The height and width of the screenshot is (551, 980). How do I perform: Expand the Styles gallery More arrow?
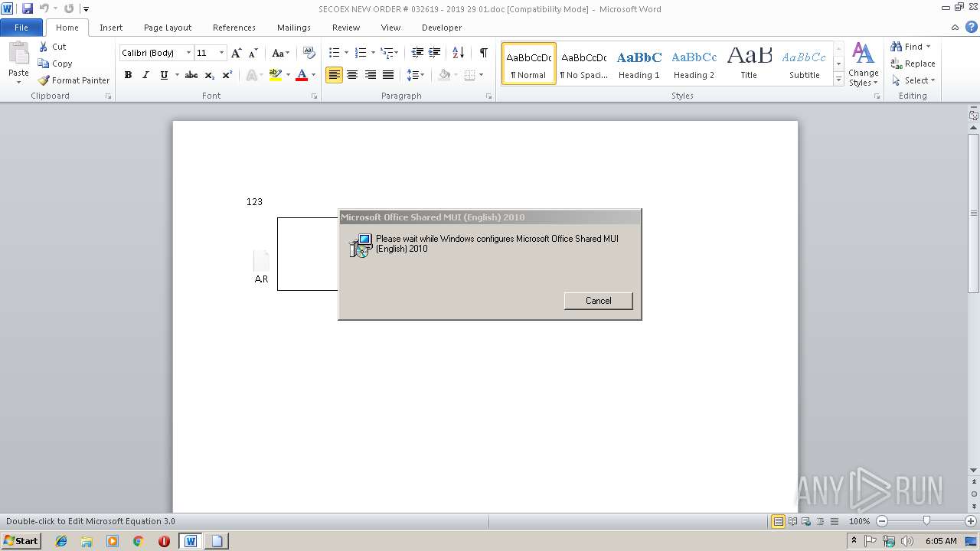(838, 80)
